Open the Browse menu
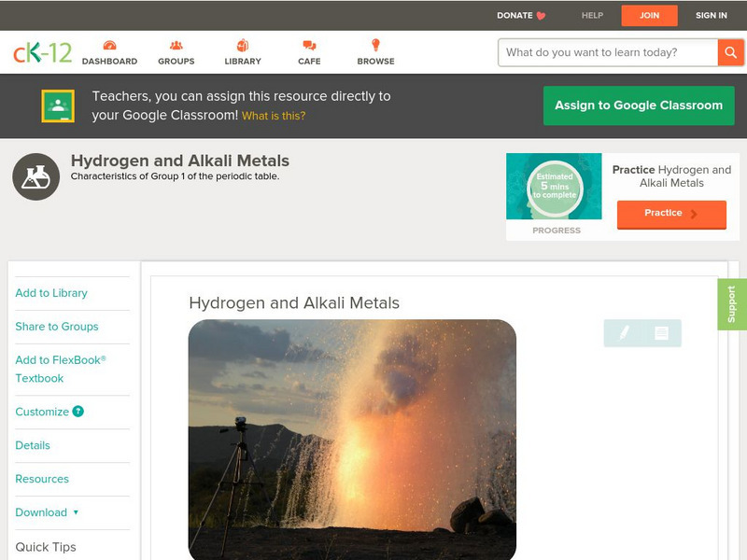This screenshot has width=747, height=560. (x=375, y=52)
